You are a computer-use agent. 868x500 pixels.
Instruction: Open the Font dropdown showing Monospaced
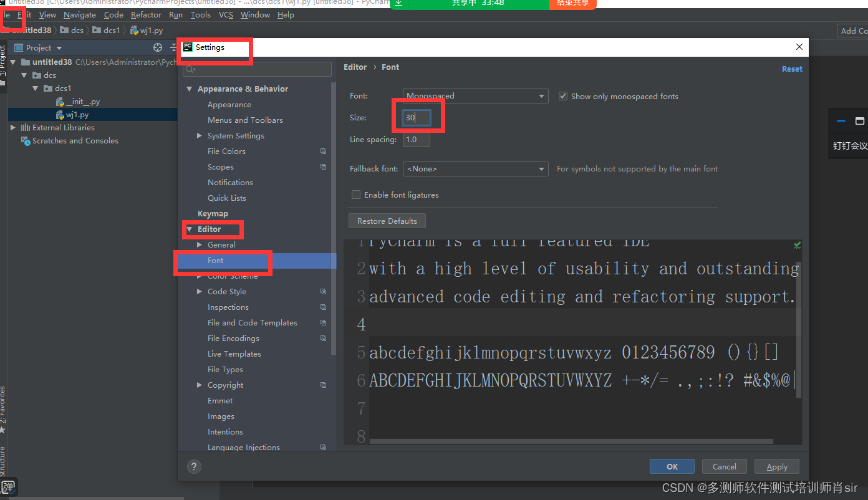475,96
